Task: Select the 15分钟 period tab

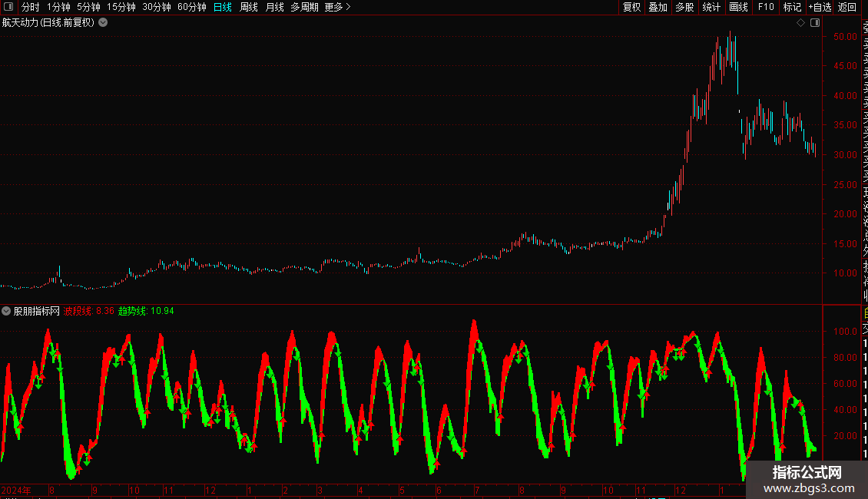Action: pyautogui.click(x=121, y=7)
